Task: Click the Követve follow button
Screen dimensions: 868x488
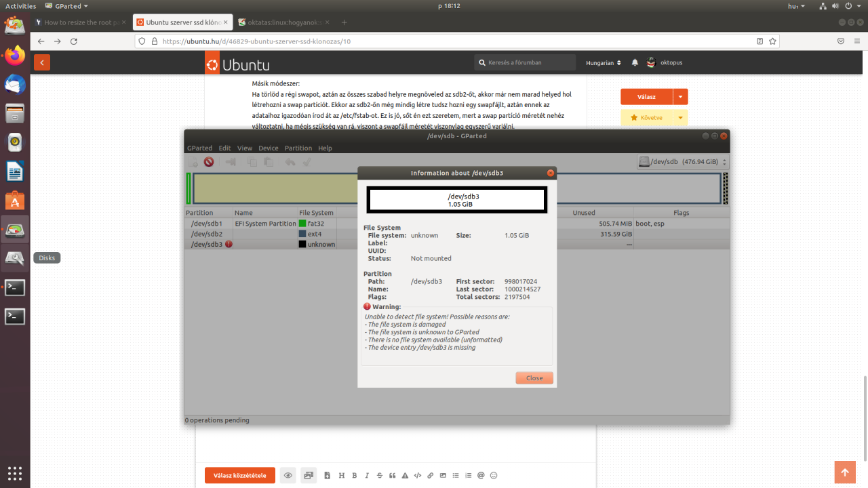Action: click(646, 117)
